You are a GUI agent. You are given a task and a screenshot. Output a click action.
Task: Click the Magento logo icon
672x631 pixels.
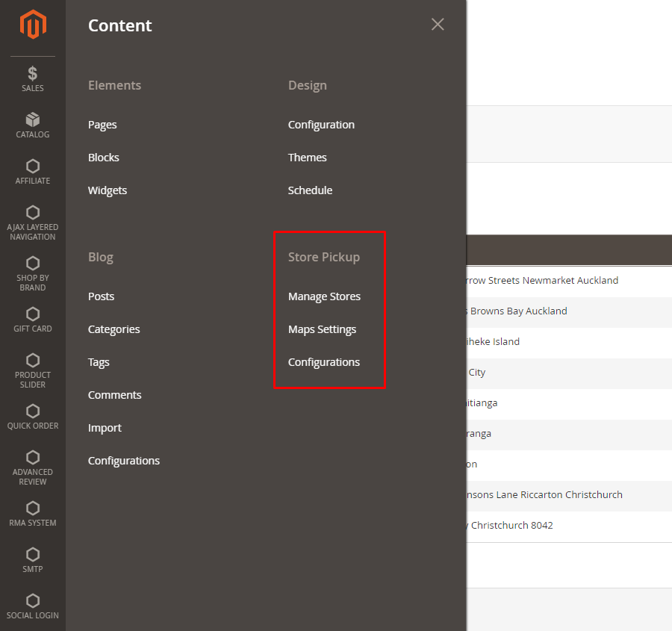[x=33, y=25]
